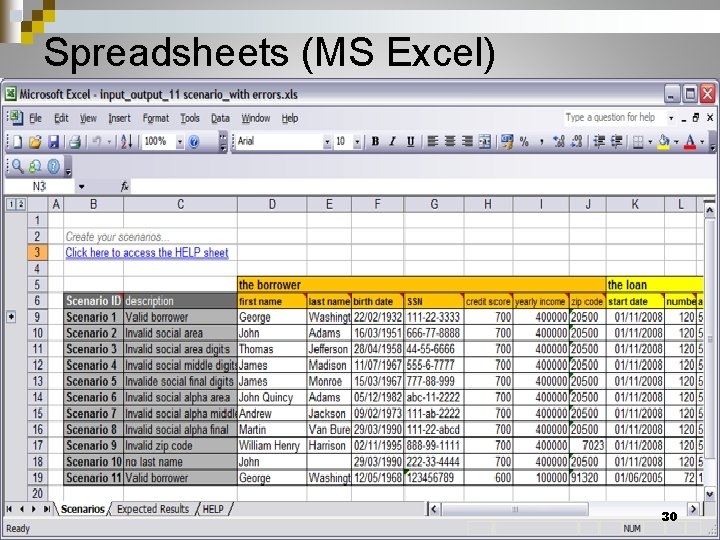The width and height of the screenshot is (720, 540).
Task: Toggle bold formatting
Action: pos(375,141)
